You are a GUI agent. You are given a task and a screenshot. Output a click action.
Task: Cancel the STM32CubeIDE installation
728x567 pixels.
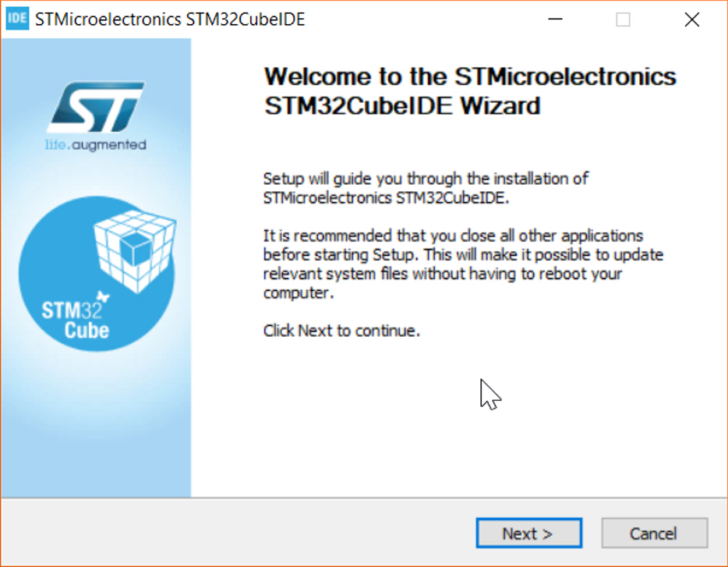coord(654,533)
